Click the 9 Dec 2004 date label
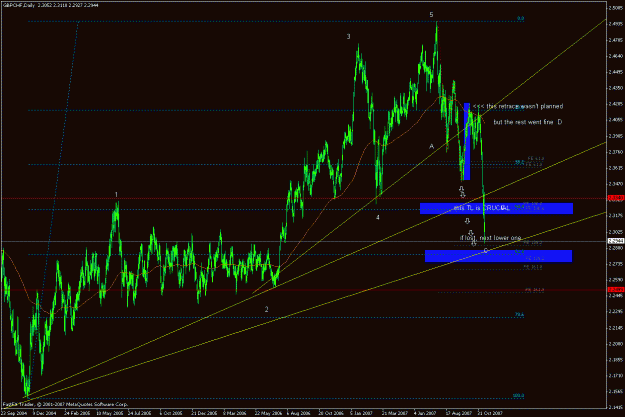This screenshot has height=417, width=625. coord(44,413)
